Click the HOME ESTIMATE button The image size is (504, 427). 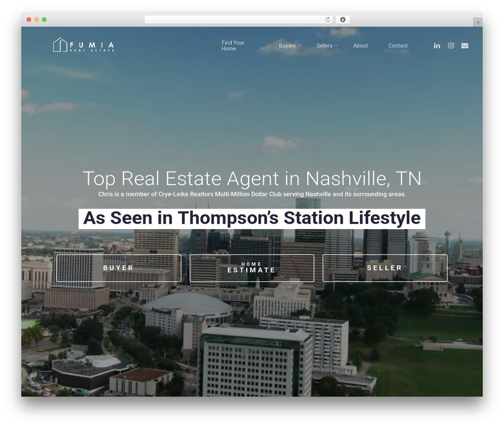pyautogui.click(x=252, y=268)
